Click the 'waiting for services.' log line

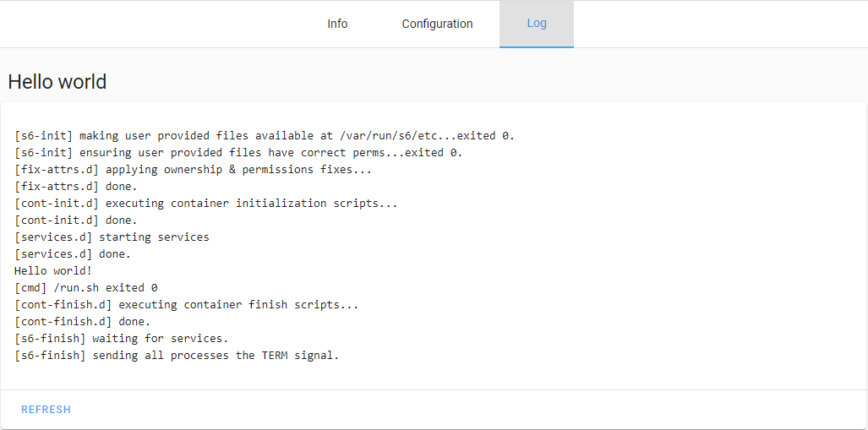click(x=122, y=339)
